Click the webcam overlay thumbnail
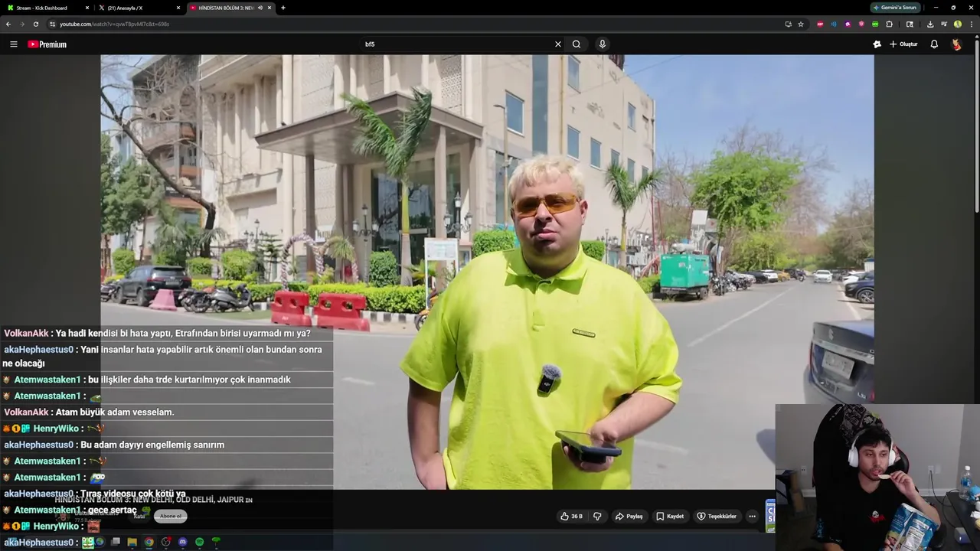The height and width of the screenshot is (551, 980). coord(877,478)
